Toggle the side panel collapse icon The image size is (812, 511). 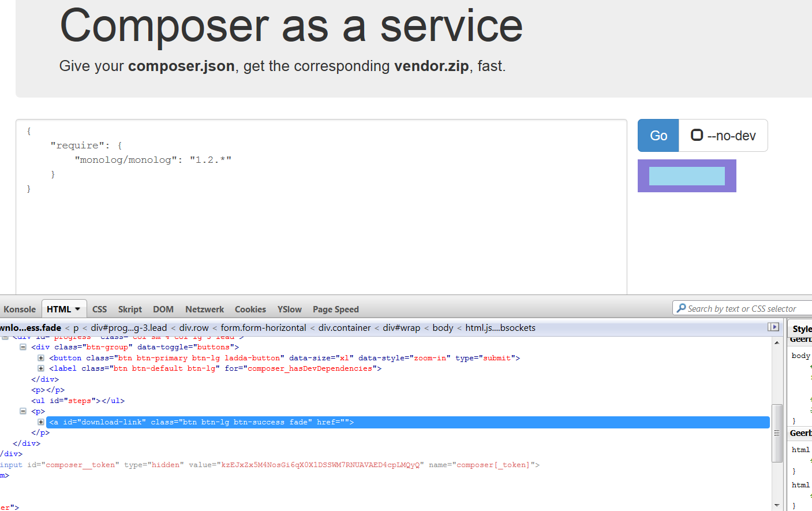(x=773, y=327)
